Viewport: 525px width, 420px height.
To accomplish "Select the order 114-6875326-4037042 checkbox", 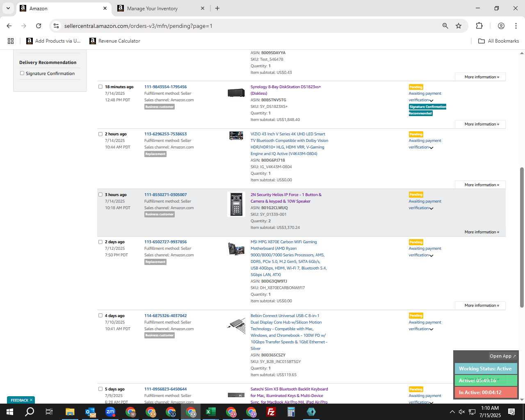I will point(100,315).
